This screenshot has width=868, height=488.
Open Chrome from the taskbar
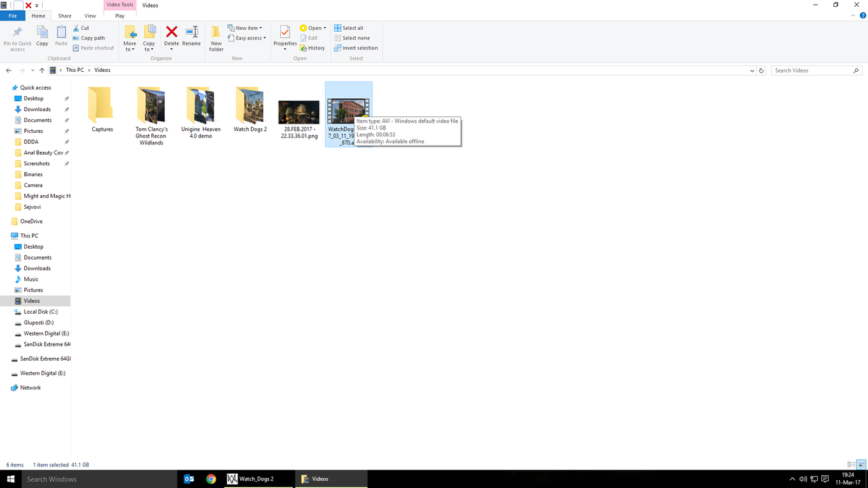(x=211, y=479)
